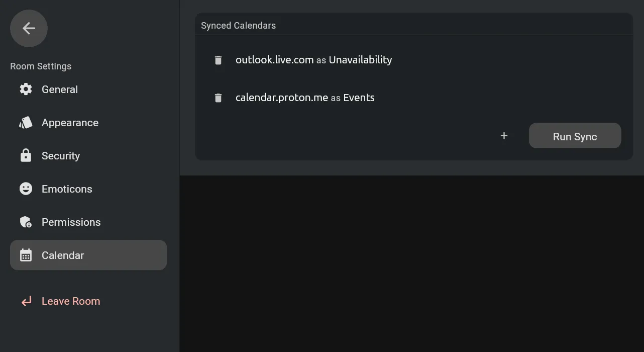Open the Permissions settings section
This screenshot has height=352, width=644.
pos(71,222)
